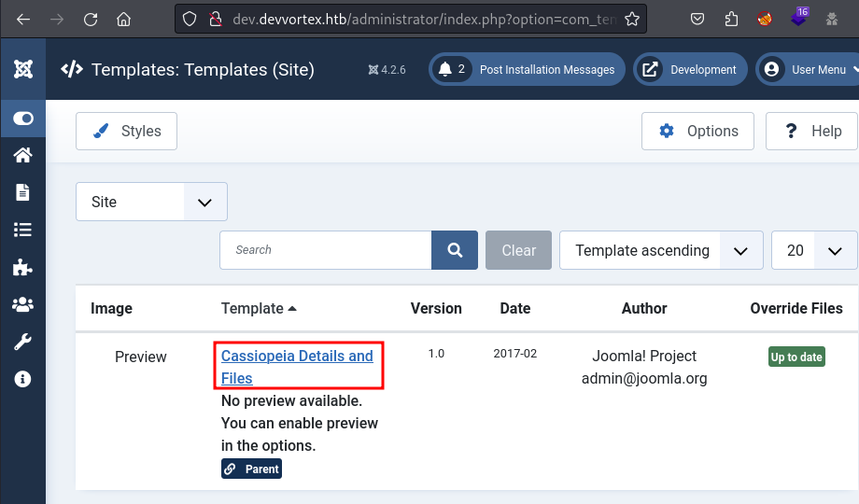Open the Template ascending sort dropdown
The width and height of the screenshot is (859, 504).
tap(661, 250)
